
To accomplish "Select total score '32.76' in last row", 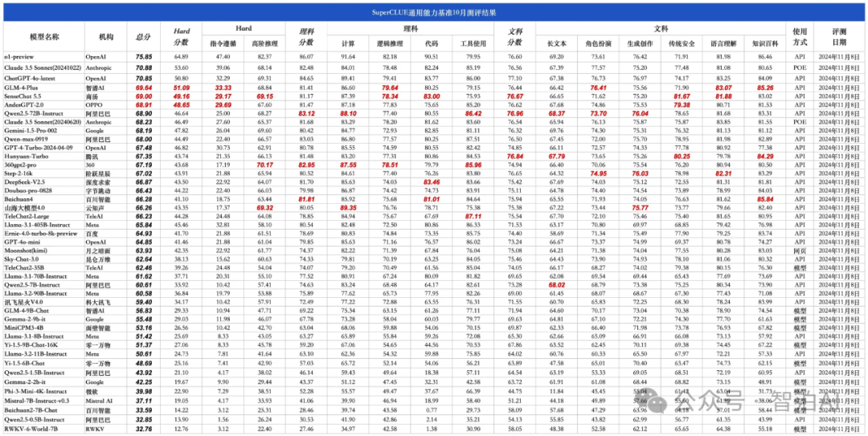I will (143, 428).
